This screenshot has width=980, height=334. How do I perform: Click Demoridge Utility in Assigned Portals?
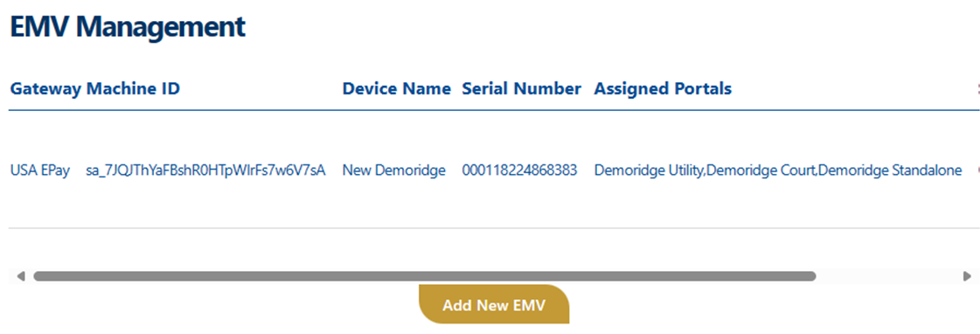point(649,170)
